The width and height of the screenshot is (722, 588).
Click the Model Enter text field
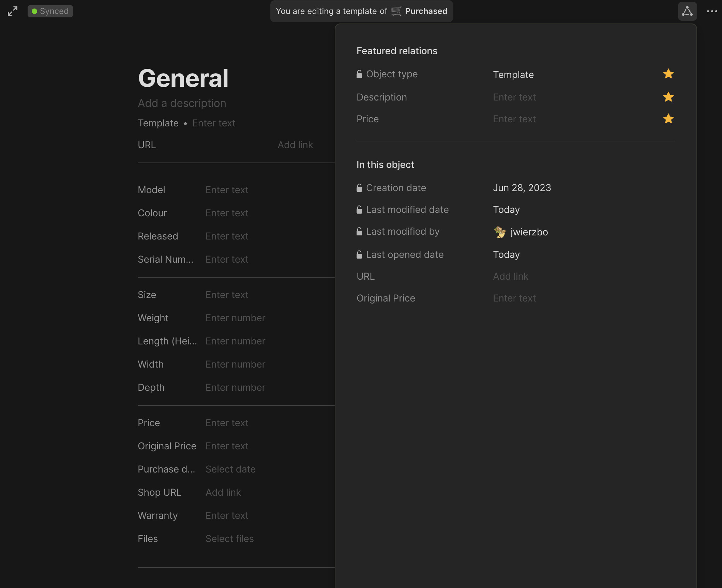[x=227, y=190]
